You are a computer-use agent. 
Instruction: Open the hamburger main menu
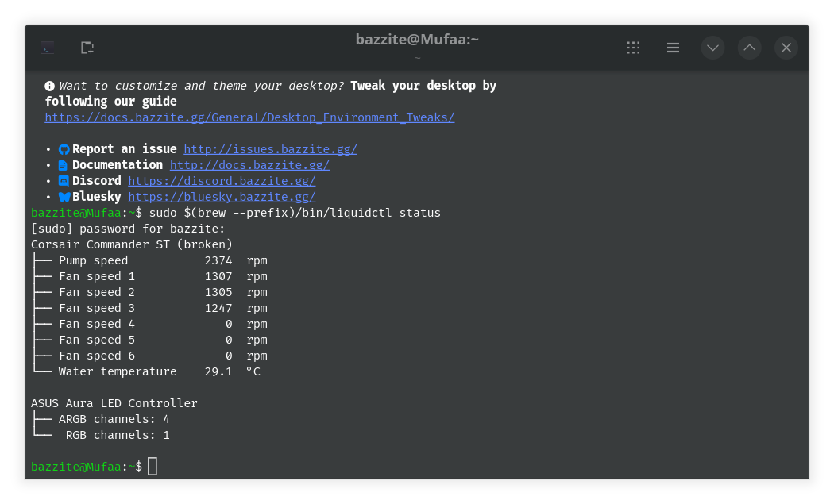[x=673, y=48]
